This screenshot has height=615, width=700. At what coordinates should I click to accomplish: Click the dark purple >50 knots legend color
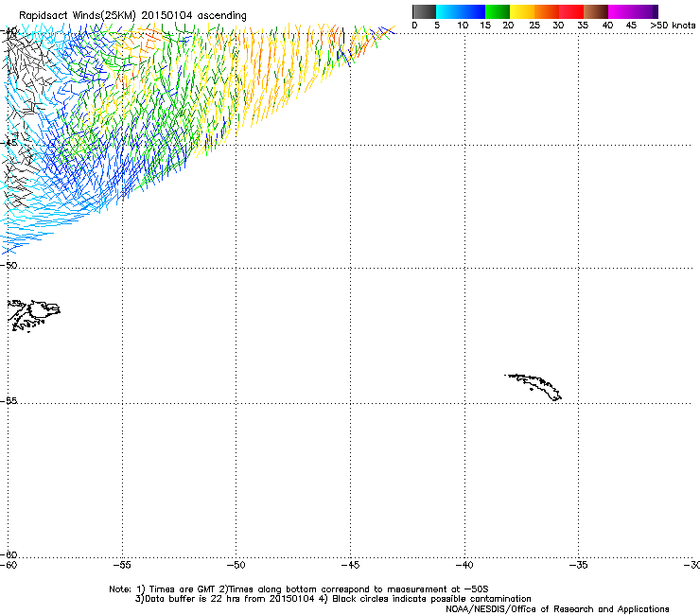[656, 11]
